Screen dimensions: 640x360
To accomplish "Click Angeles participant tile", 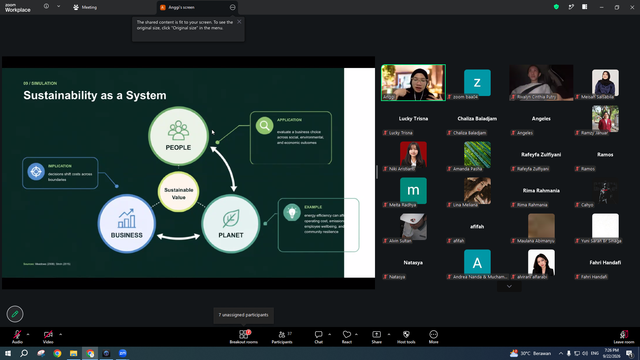I will pyautogui.click(x=541, y=119).
